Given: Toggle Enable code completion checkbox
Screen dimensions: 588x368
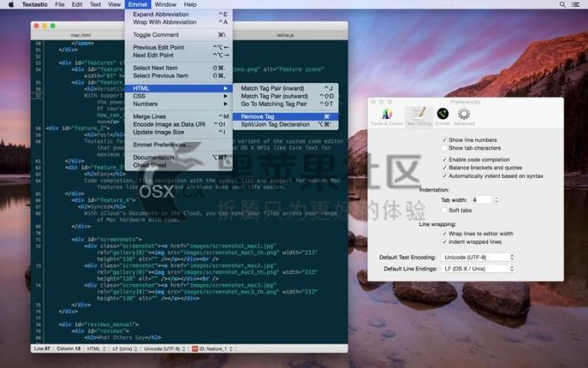Looking at the screenshot, I should click(x=444, y=160).
